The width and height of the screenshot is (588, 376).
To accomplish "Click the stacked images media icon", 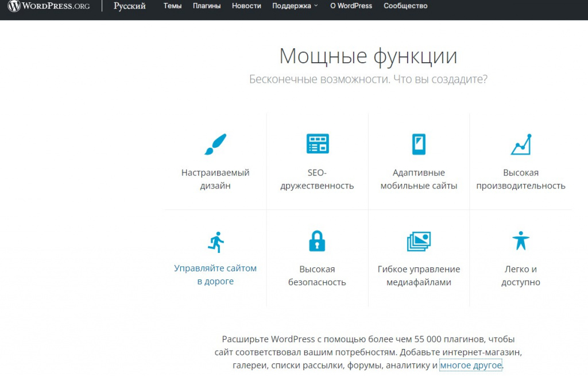I will (419, 241).
